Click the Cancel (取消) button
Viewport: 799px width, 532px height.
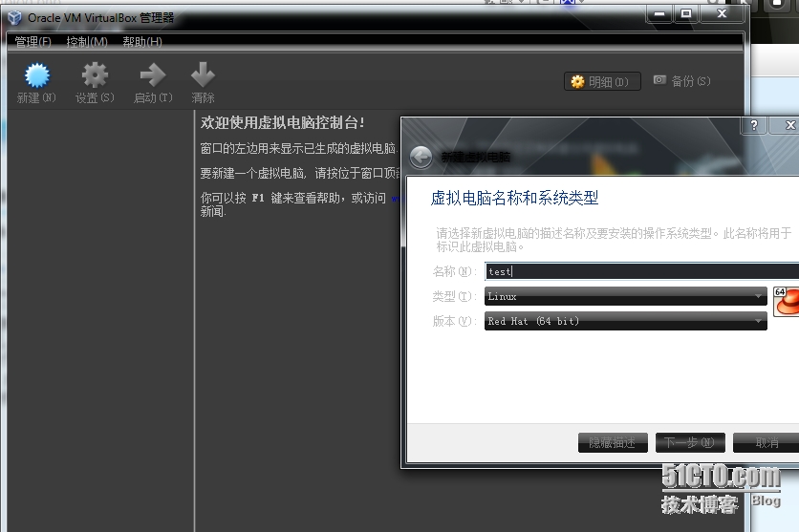[x=766, y=442]
